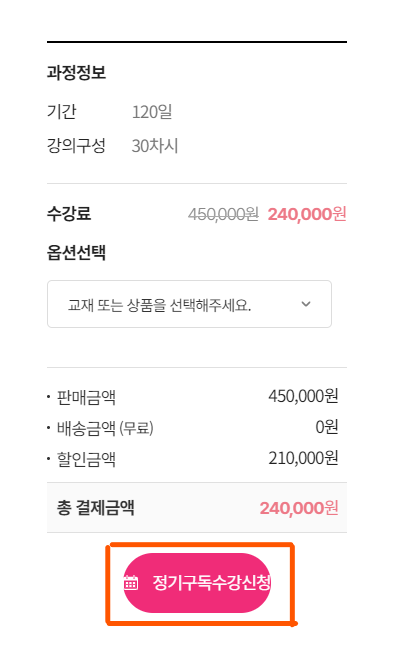Select the 과정정보 section heading
The width and height of the screenshot is (405, 647).
click(76, 72)
